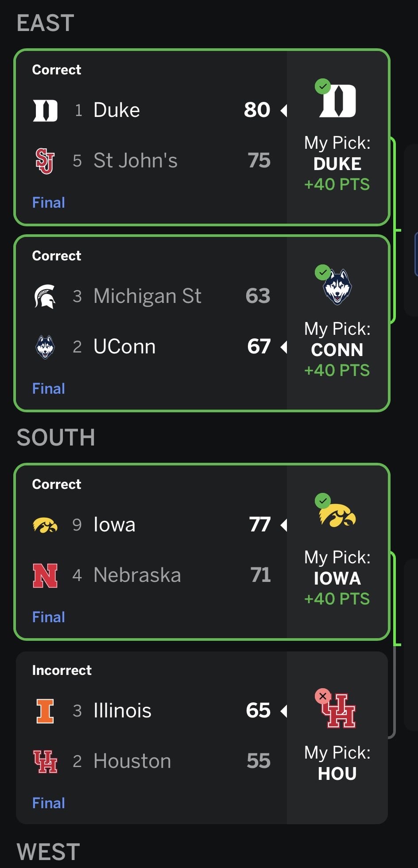This screenshot has width=418, height=868.
Task: Open the Duke vs St John's Final link
Action: 49,203
